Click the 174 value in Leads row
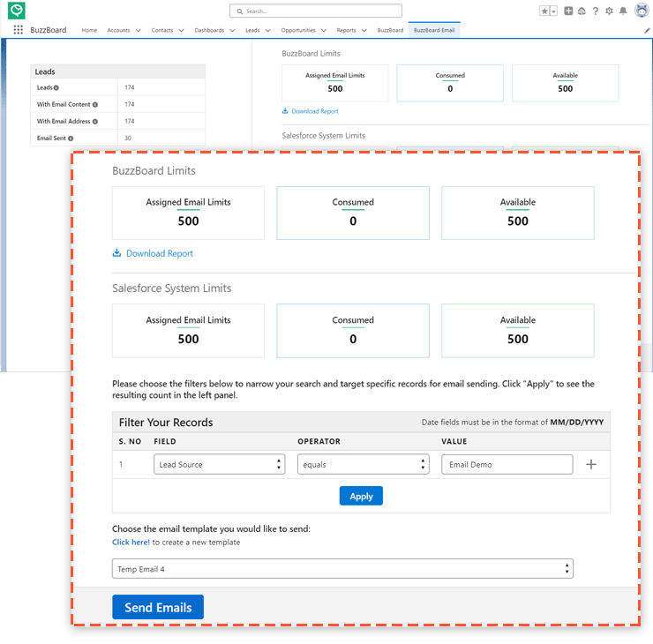This screenshot has height=644, width=653. 130,88
